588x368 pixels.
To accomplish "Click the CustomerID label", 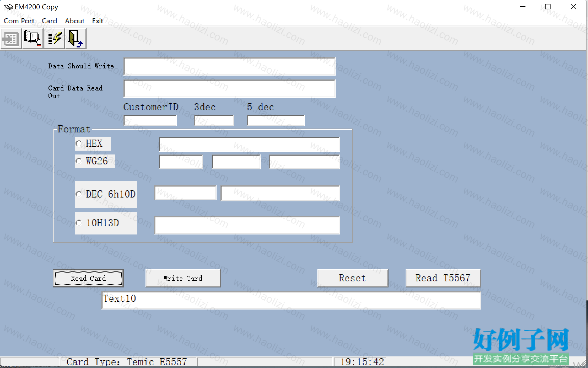I will tap(151, 107).
